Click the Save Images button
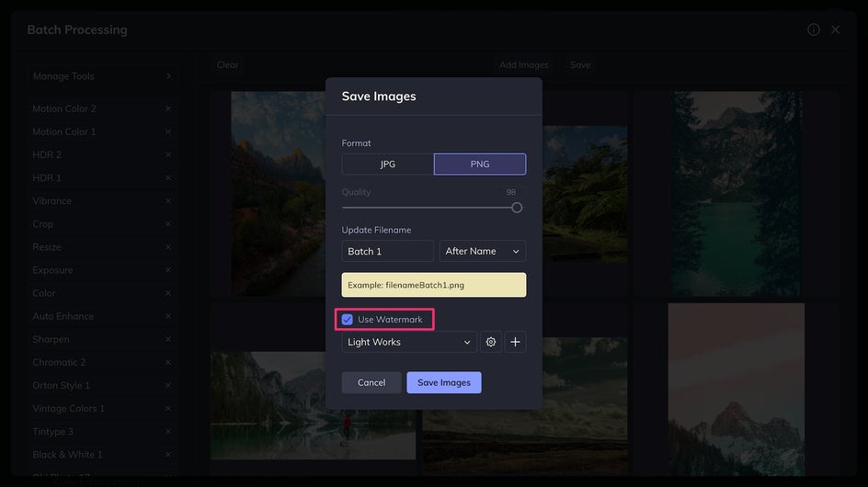Image resolution: width=868 pixels, height=487 pixels. [x=444, y=382]
